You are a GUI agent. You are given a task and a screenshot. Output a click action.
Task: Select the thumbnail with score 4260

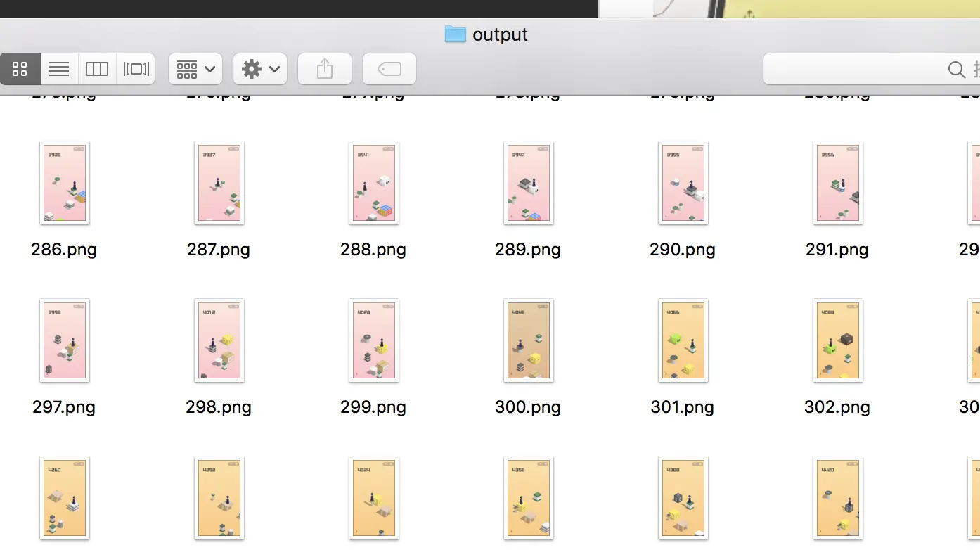pos(65,498)
